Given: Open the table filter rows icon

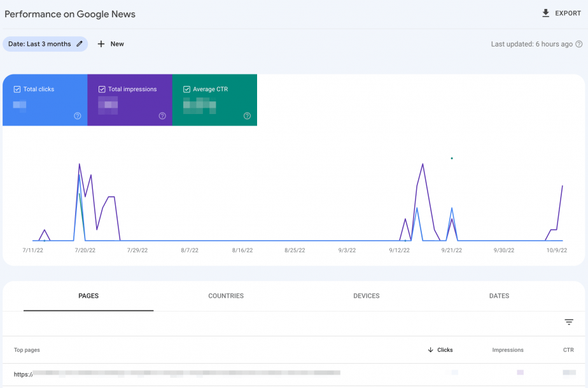Looking at the screenshot, I should coord(569,322).
